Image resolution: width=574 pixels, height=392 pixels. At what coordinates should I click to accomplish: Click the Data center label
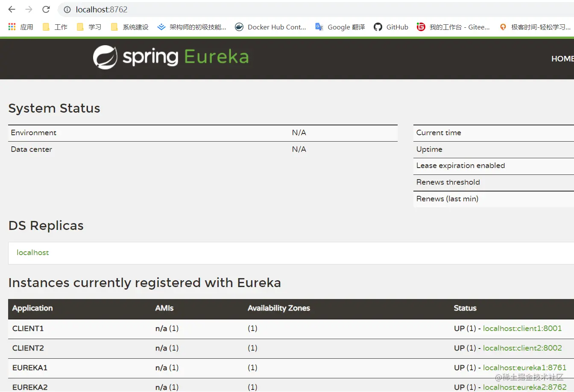pos(32,149)
